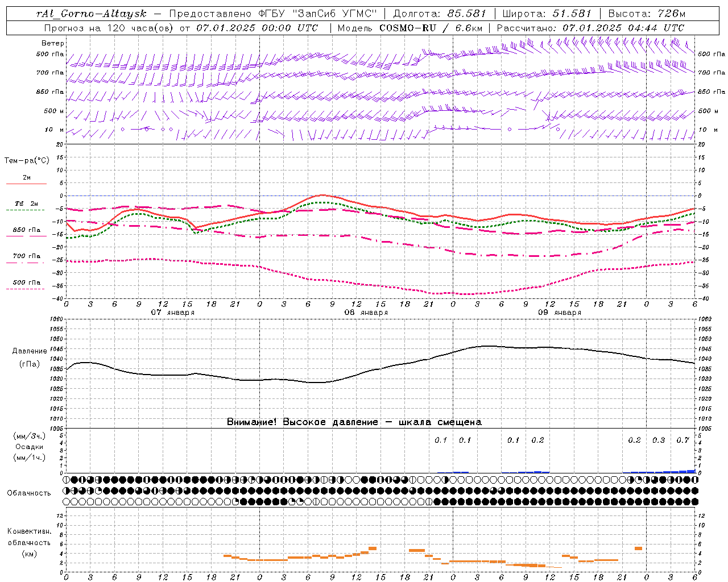Click the 'Тем-ра(°C)' temperature panel label

27,161
